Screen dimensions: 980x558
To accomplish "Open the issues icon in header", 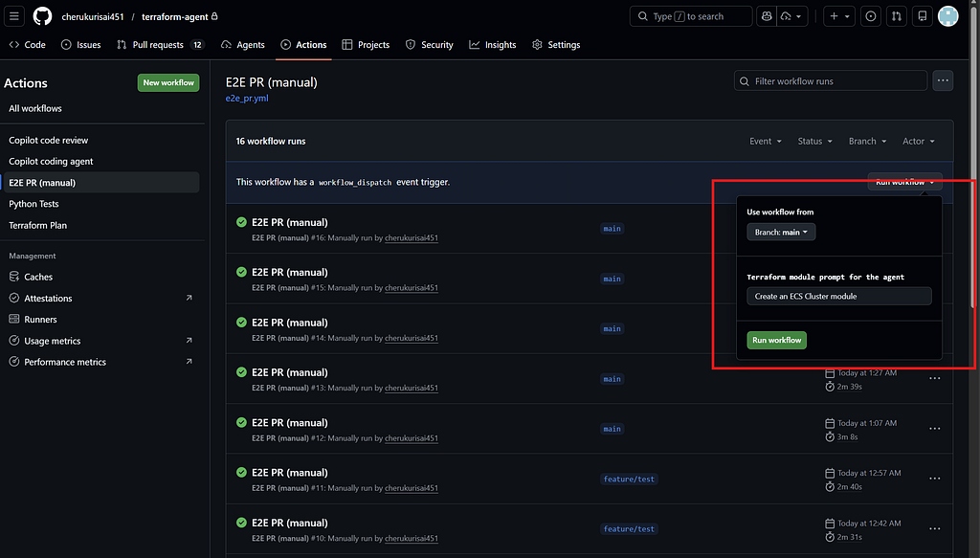I will (x=871, y=16).
